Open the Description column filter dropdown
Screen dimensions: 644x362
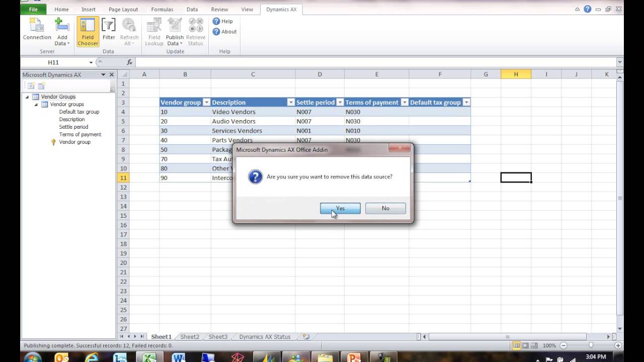[290, 103]
